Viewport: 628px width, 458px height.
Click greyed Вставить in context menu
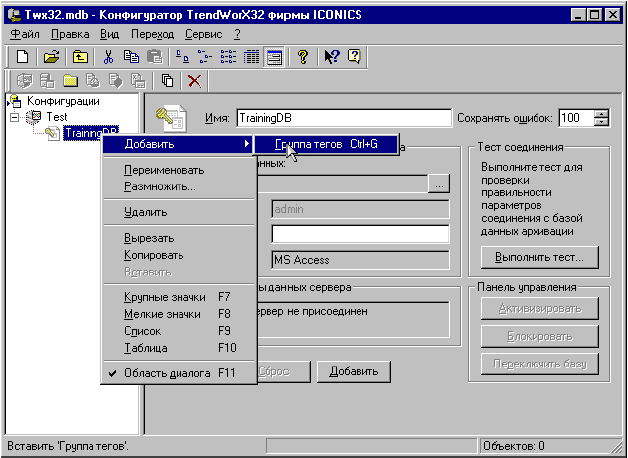(x=179, y=272)
